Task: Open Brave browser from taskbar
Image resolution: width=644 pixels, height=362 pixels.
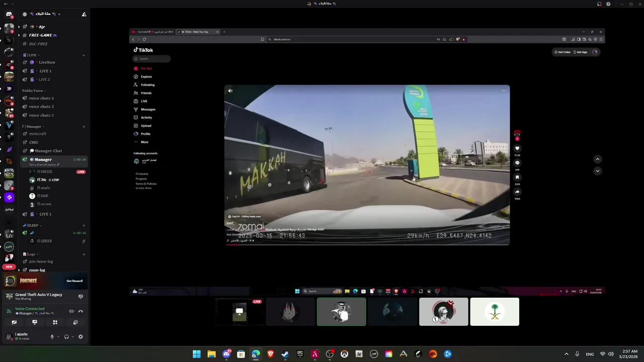Action: (271, 354)
